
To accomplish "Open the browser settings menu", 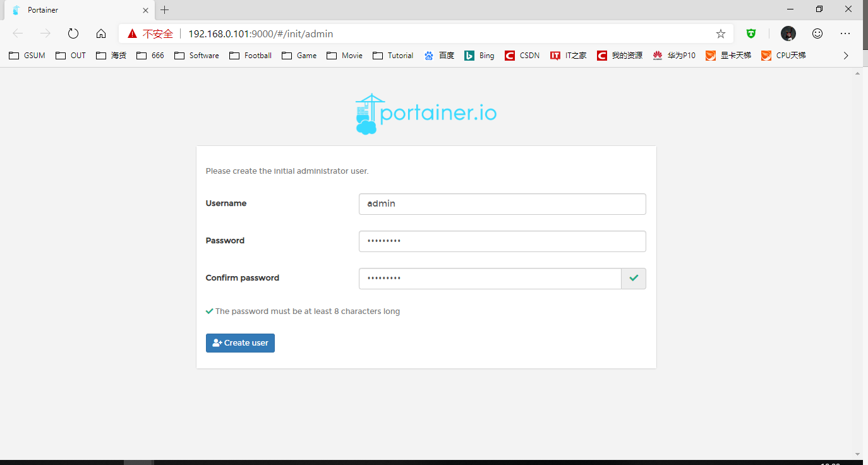I will point(846,33).
